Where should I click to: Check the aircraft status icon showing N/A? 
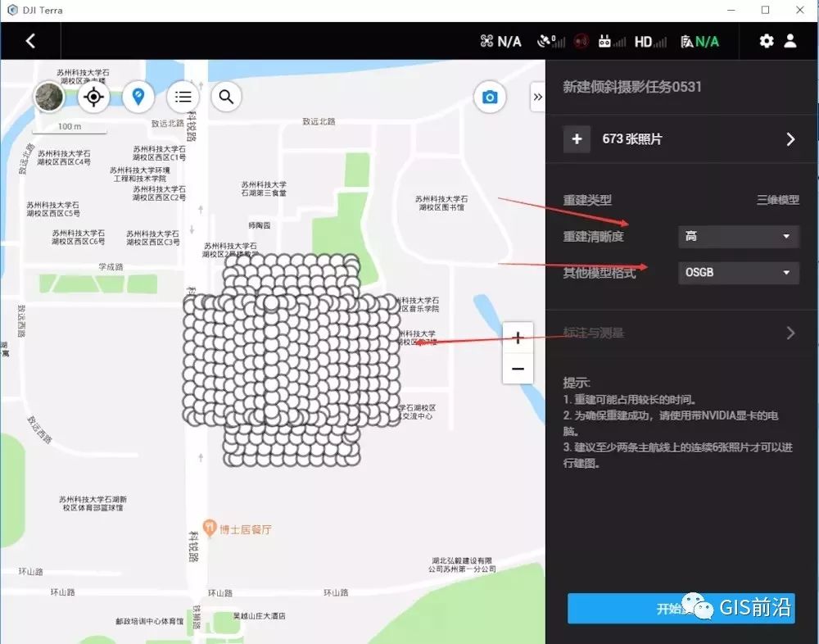click(x=500, y=40)
